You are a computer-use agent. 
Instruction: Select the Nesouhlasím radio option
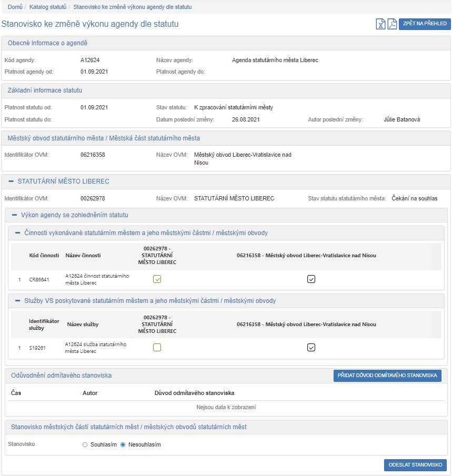pyautogui.click(x=123, y=444)
